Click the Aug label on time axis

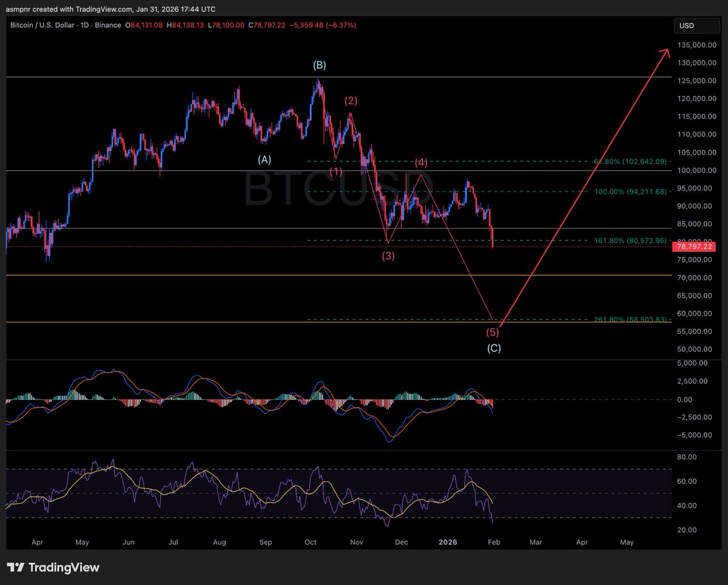coord(220,542)
